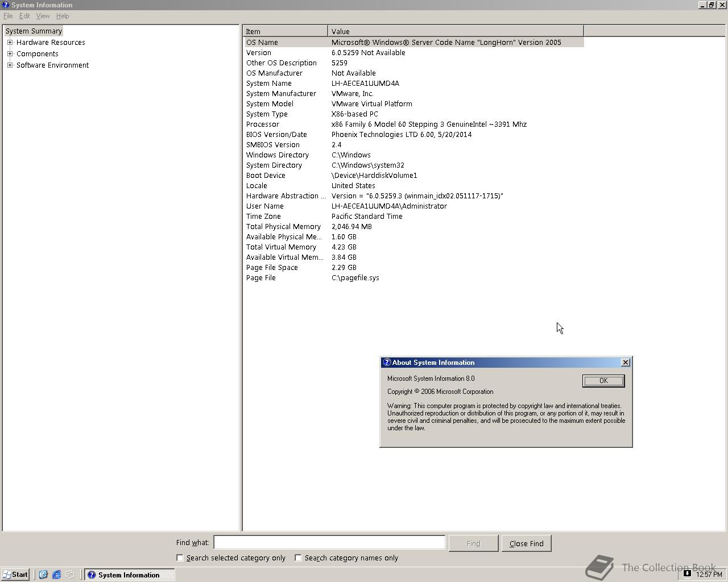The width and height of the screenshot is (728, 582).
Task: Click the System Type row label
Action: (x=267, y=114)
